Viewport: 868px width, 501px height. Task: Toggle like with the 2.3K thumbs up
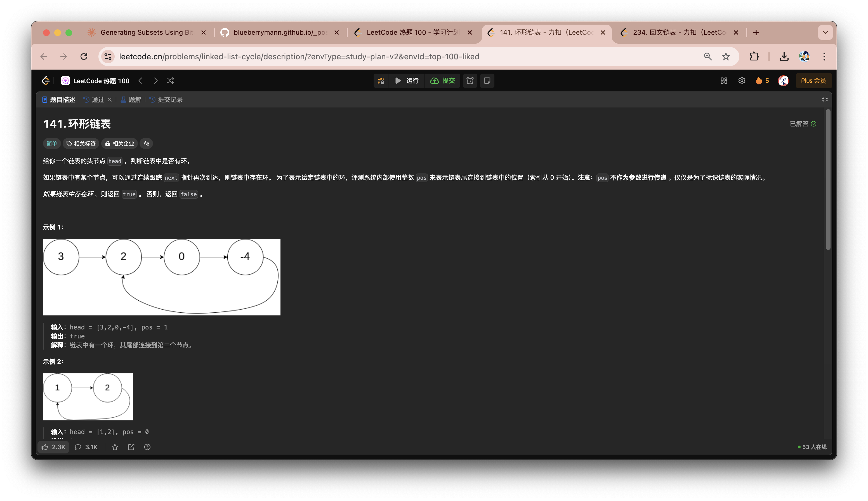(53, 447)
